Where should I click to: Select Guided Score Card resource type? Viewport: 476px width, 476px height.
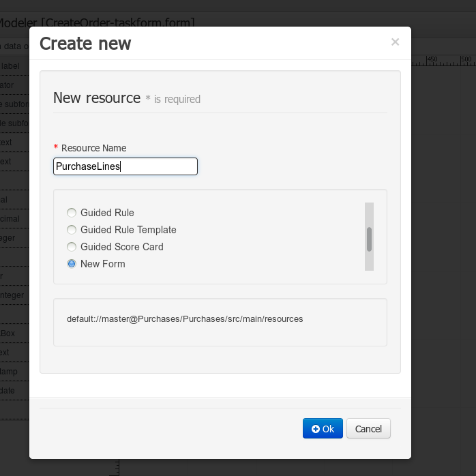[72, 247]
